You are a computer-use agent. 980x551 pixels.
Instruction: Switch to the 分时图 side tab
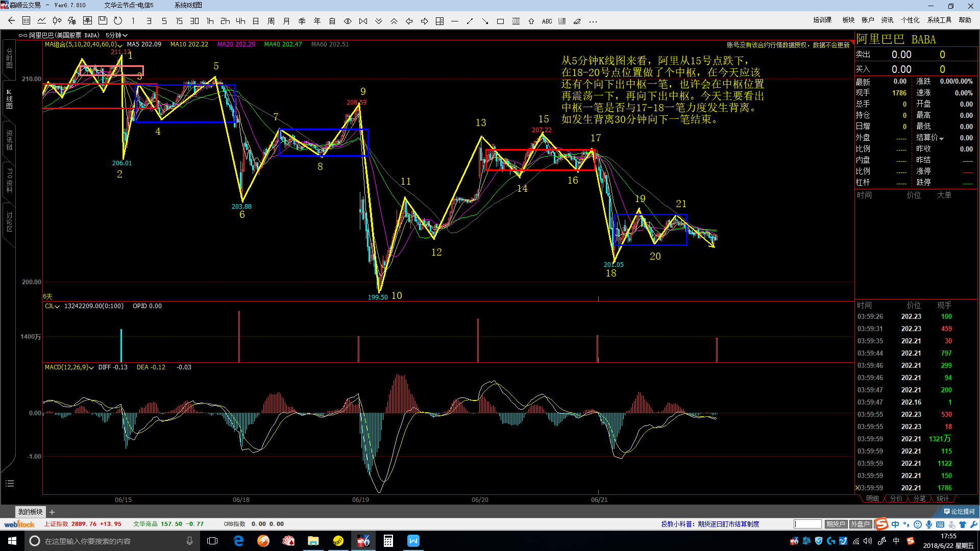pos(9,59)
